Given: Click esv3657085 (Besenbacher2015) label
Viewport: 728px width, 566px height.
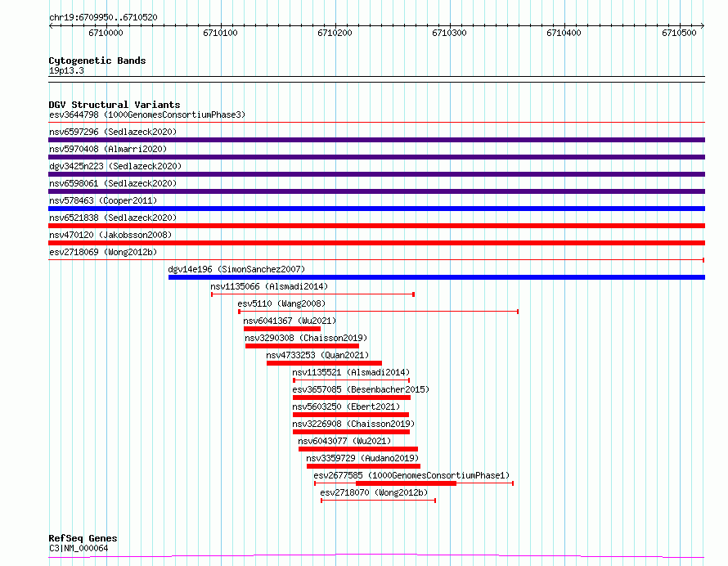Looking at the screenshot, I should [361, 389].
